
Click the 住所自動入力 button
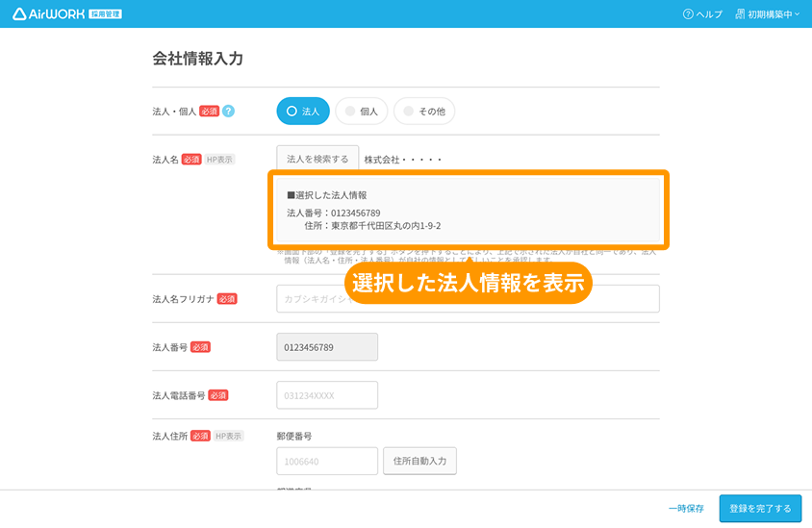(x=420, y=461)
